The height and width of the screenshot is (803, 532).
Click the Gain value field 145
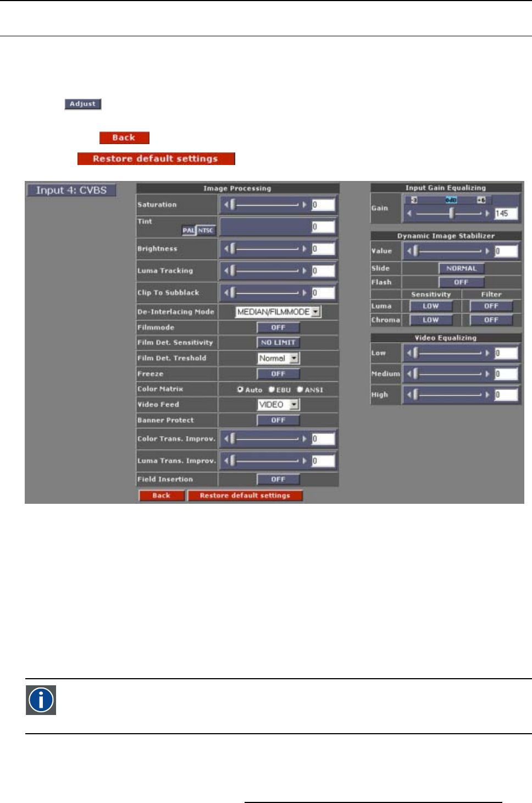point(506,213)
